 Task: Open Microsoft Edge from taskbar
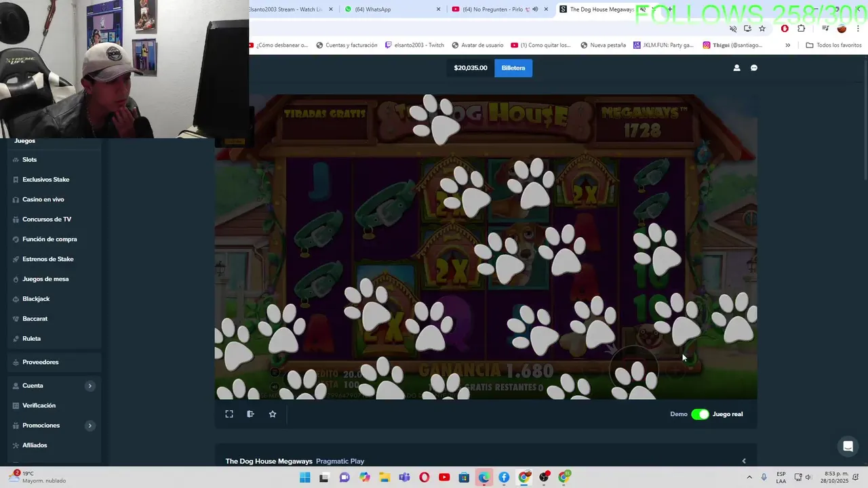(x=484, y=478)
